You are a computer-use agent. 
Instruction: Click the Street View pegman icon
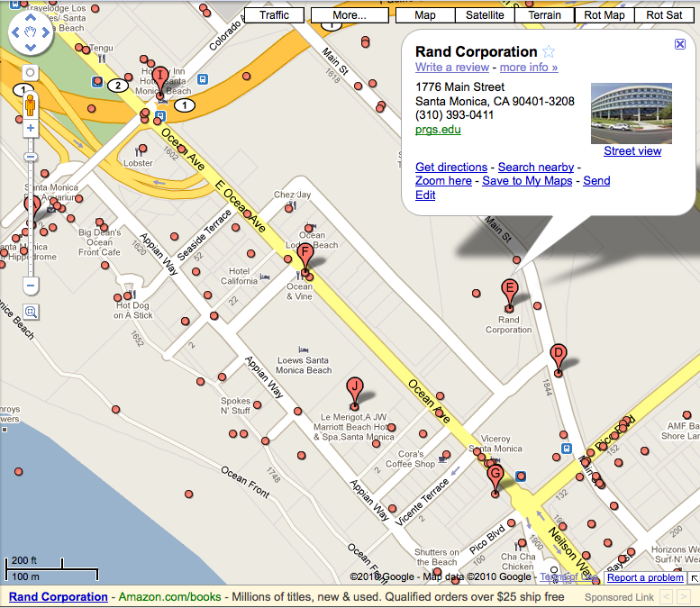point(31,103)
